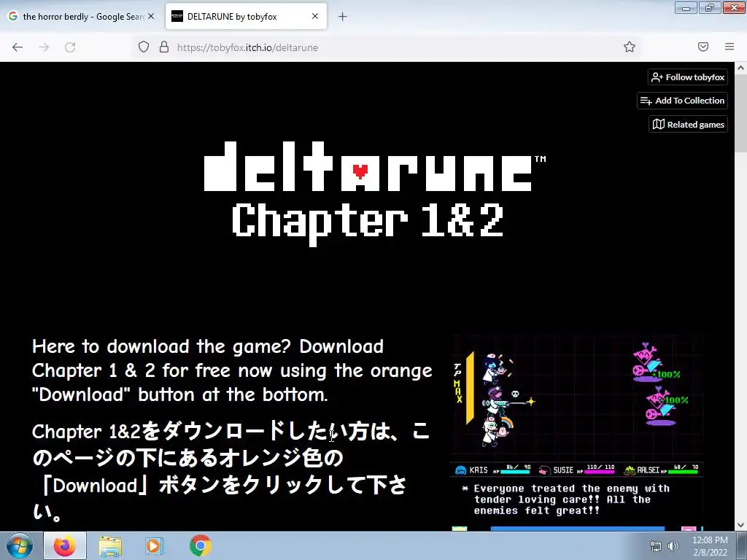Open Google Chrome from taskbar
Viewport: 747px width, 560px height.
[201, 546]
